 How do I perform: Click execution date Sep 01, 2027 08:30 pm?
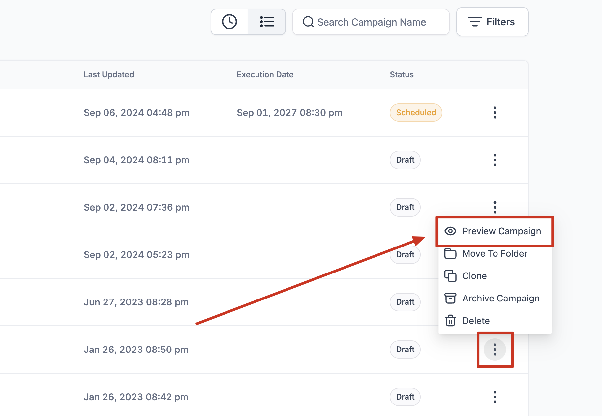289,112
